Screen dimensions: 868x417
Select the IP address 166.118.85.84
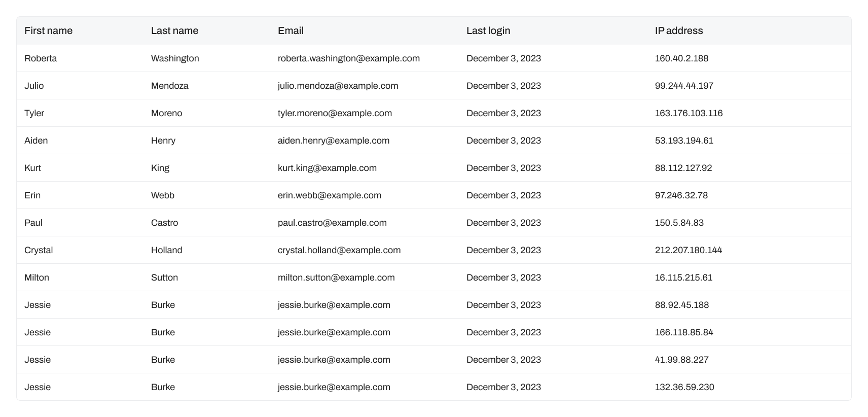pyautogui.click(x=683, y=332)
